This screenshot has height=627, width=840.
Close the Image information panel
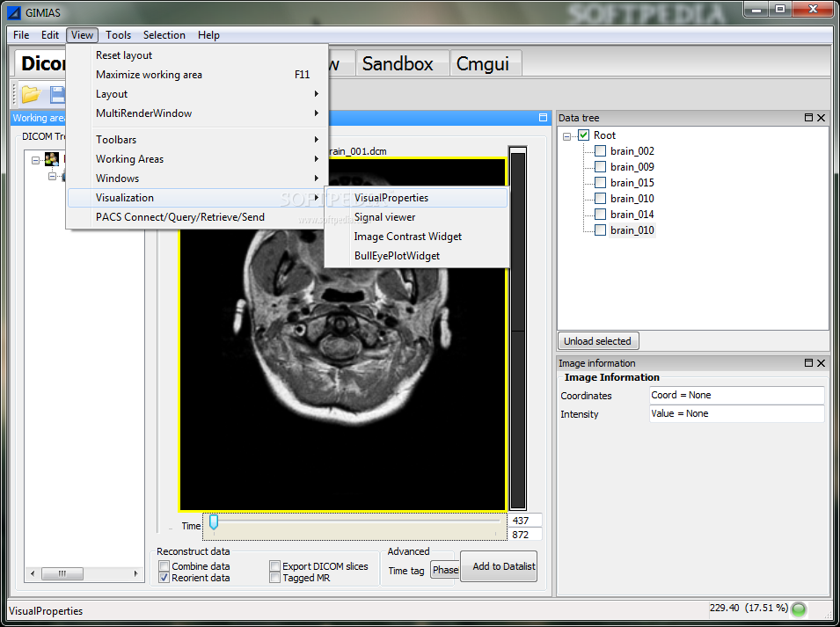point(822,363)
